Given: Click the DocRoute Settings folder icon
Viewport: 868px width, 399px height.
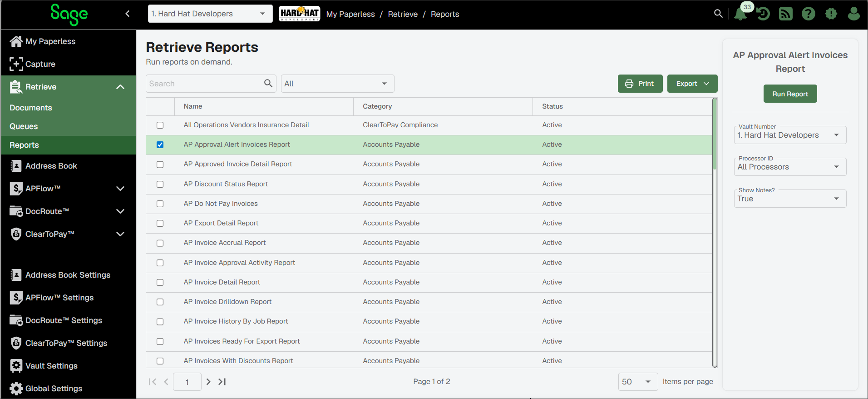Looking at the screenshot, I should [16, 320].
